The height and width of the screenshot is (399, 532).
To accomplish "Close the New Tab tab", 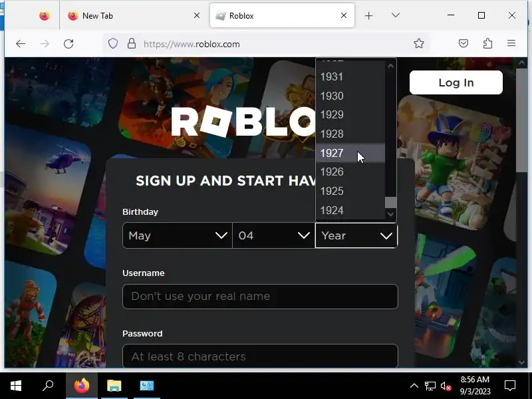I will point(197,15).
